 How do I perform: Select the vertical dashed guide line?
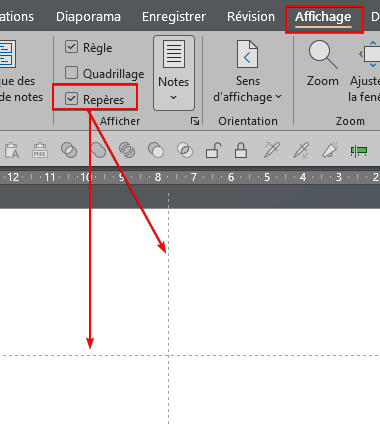(168, 308)
